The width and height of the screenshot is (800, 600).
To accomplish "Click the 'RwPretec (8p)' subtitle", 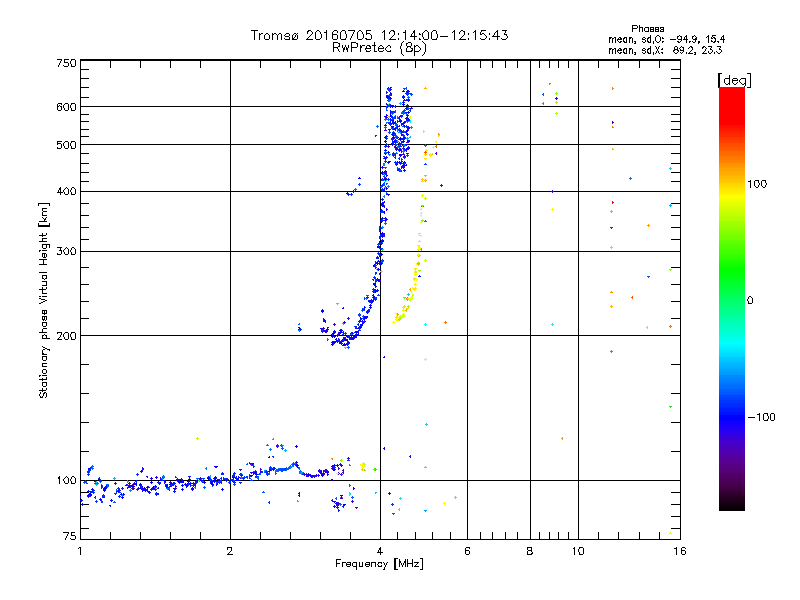I will point(379,48).
